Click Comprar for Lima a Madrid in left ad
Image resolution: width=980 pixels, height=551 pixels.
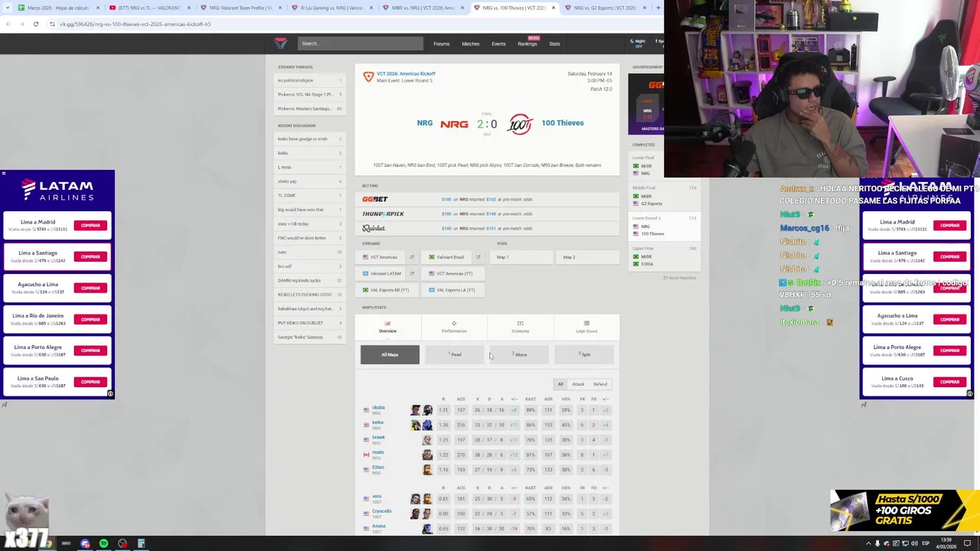(90, 226)
